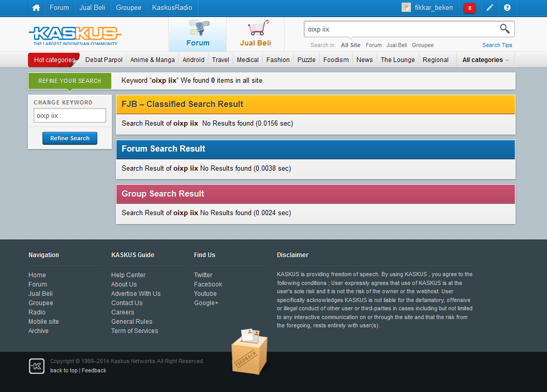Viewport: 547px width, 392px height.
Task: Open the News category
Action: tap(364, 60)
